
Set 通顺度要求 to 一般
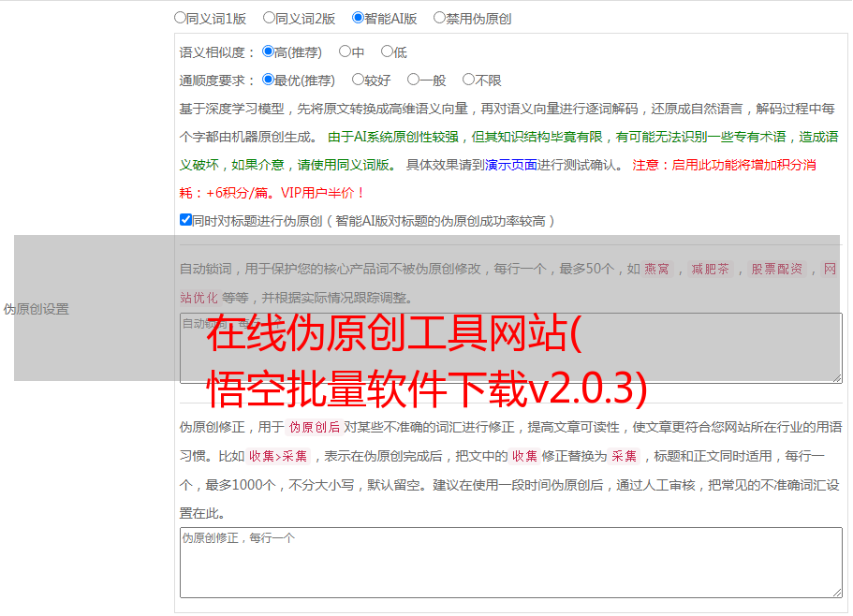414,81
